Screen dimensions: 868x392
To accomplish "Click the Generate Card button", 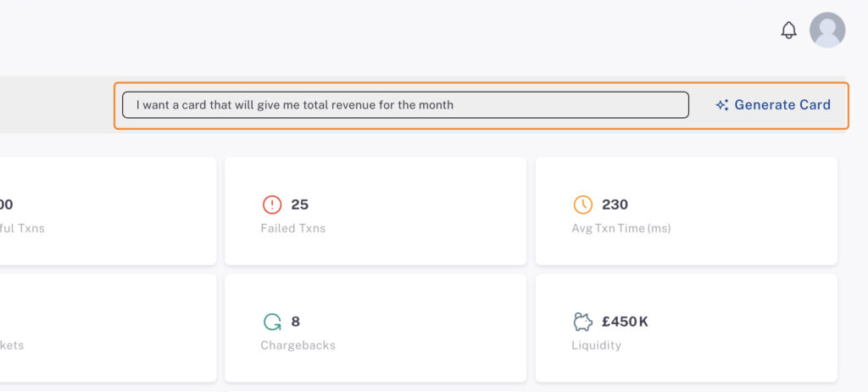I will tap(773, 105).
